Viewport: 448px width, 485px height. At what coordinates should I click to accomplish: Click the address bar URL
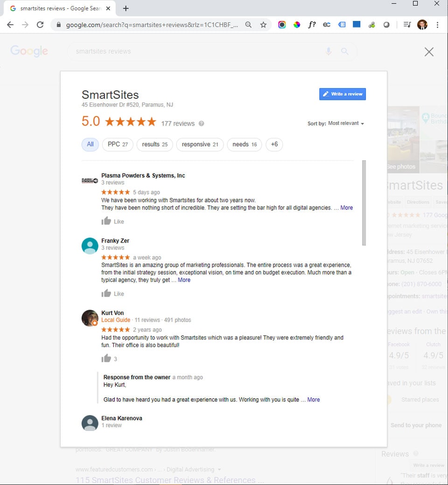(152, 25)
